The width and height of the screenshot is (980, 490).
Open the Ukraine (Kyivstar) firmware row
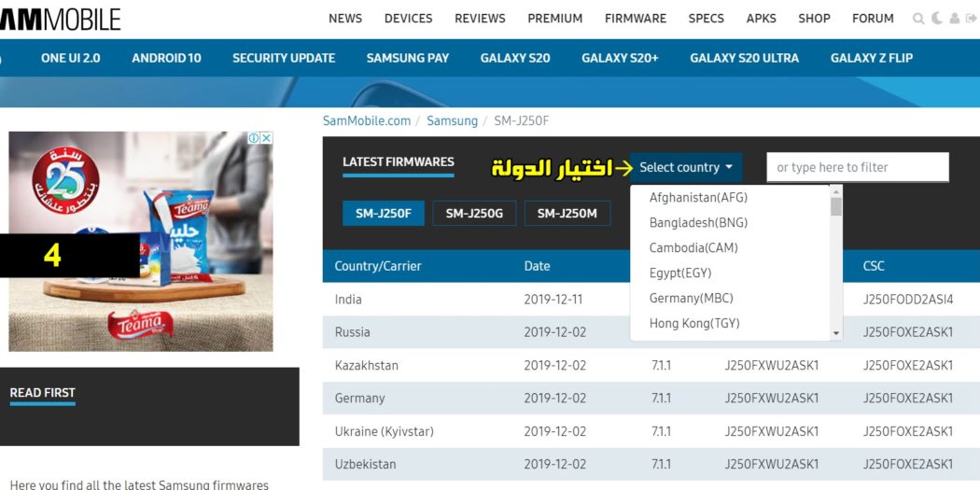(x=651, y=431)
